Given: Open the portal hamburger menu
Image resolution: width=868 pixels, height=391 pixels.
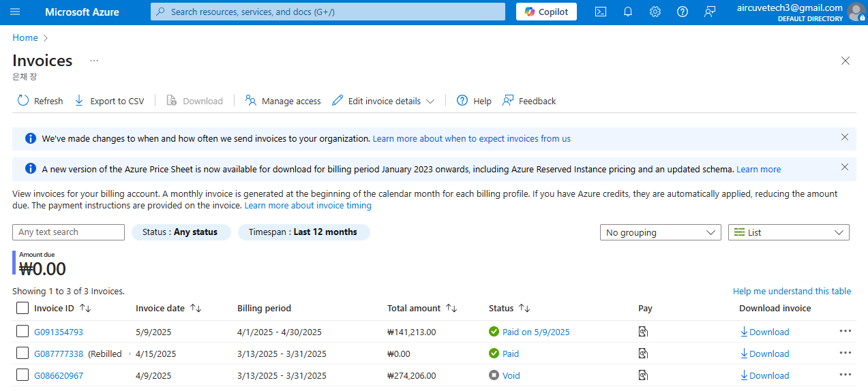Looking at the screenshot, I should click(15, 12).
